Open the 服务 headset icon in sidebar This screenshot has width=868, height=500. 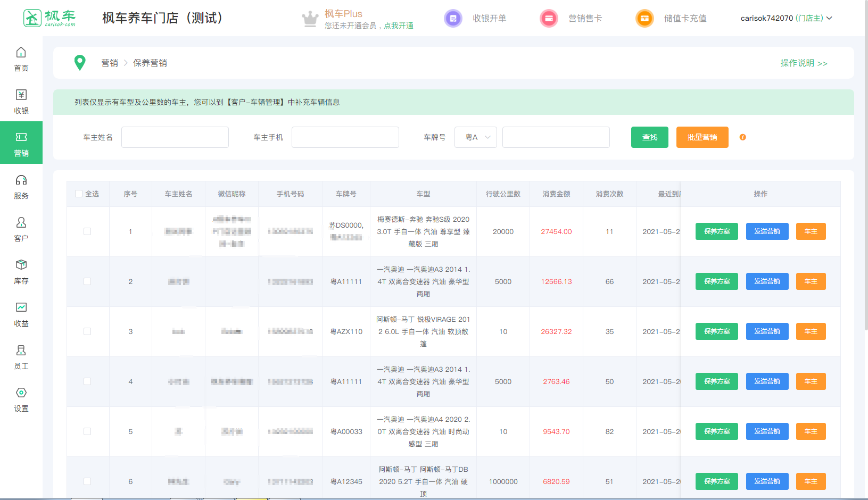pyautogui.click(x=21, y=180)
